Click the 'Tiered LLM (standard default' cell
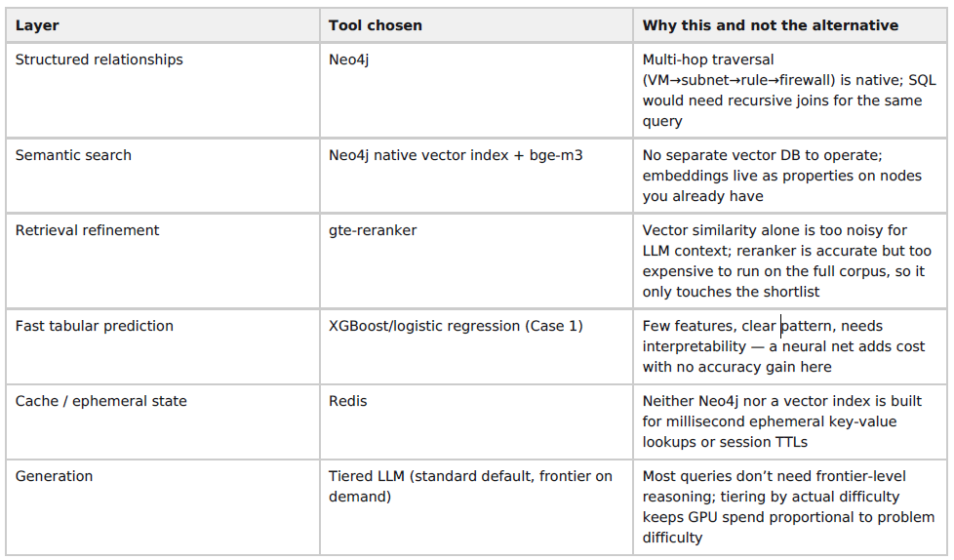Screen dimensions: 954x560 click(476, 507)
